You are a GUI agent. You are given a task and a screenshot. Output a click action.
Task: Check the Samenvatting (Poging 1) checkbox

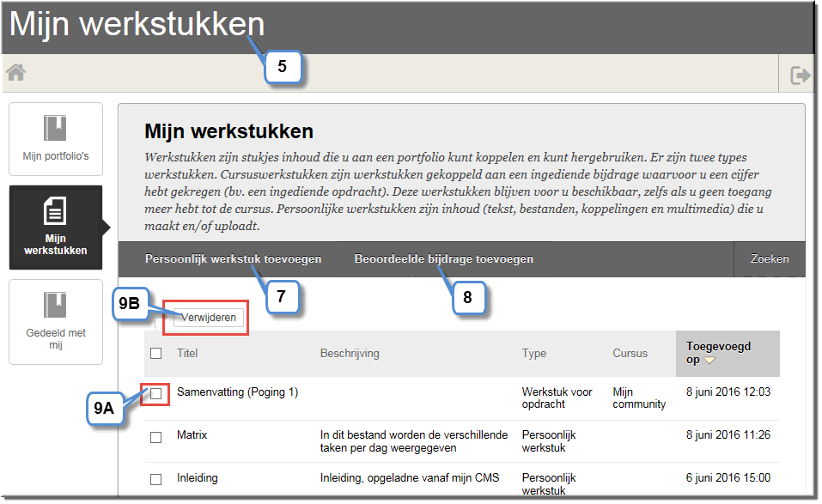click(x=155, y=393)
